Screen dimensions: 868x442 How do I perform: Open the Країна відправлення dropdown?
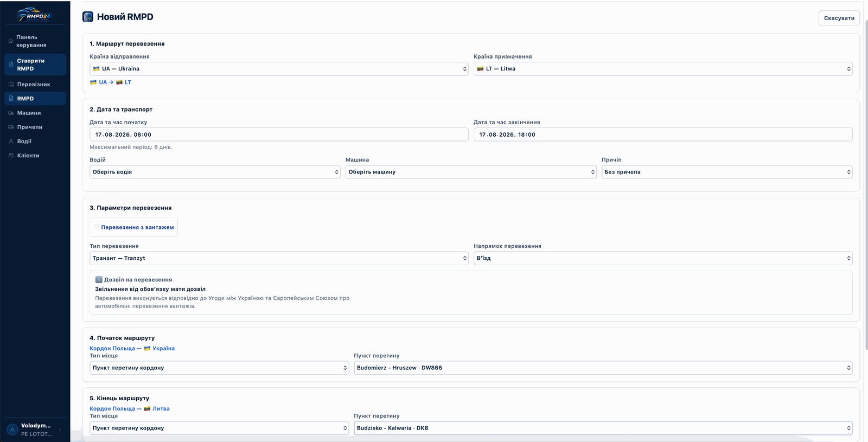click(x=279, y=69)
